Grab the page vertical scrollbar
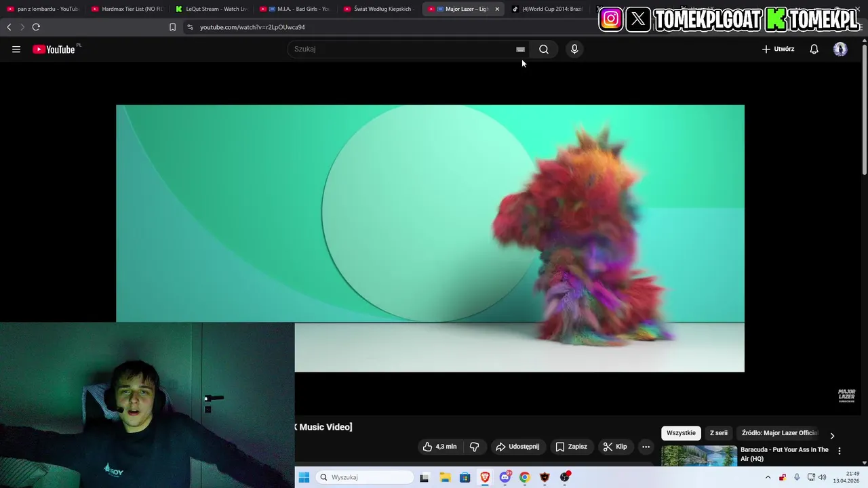The width and height of the screenshot is (868, 488). [864, 108]
